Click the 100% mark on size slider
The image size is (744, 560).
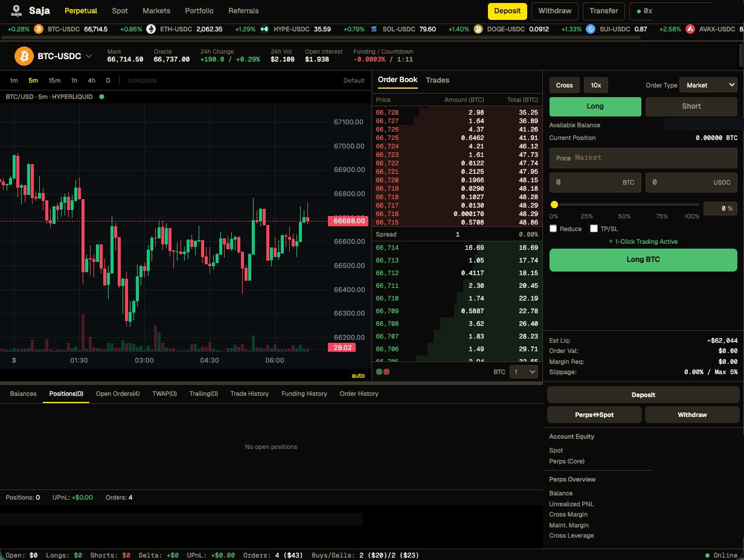coord(692,216)
